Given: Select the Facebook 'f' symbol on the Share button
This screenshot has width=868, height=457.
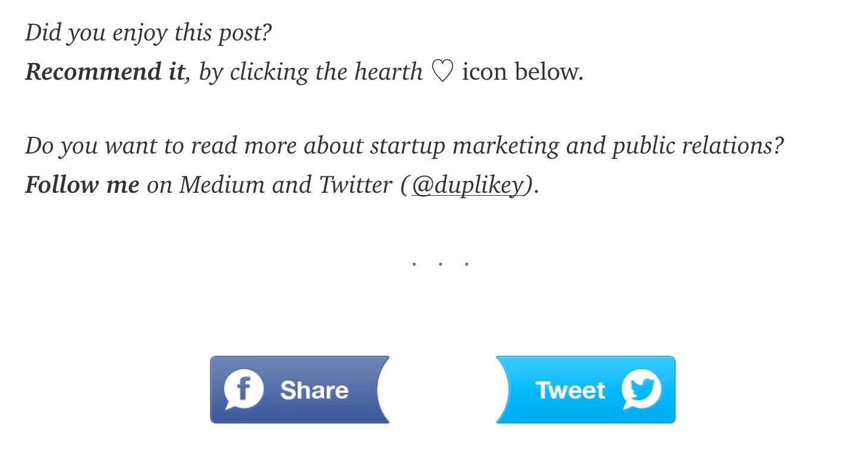Looking at the screenshot, I should 243,390.
